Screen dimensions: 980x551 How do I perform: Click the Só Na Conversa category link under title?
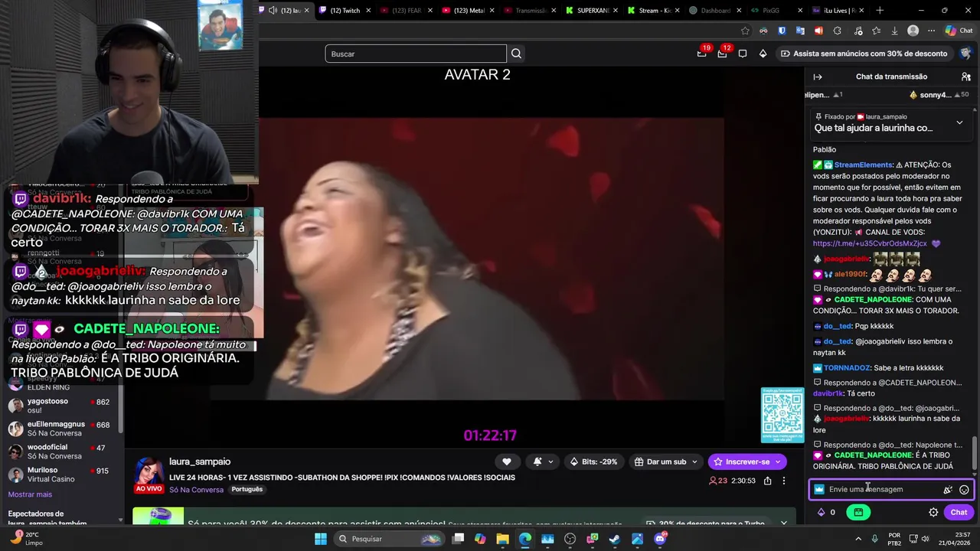(196, 490)
